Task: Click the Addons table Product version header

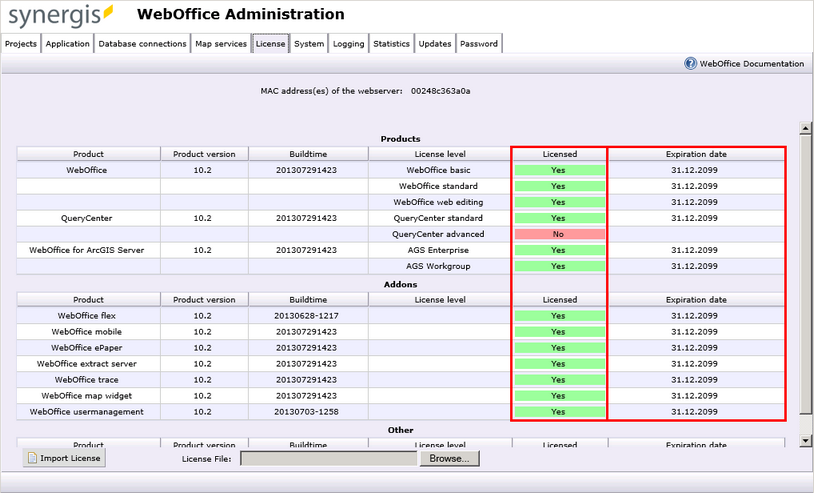Action: point(204,299)
